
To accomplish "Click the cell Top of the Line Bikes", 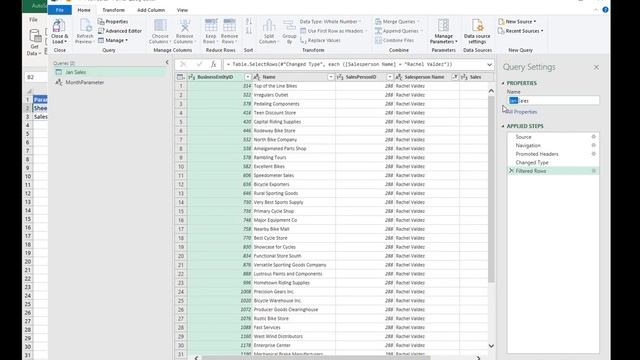I will click(x=293, y=86).
